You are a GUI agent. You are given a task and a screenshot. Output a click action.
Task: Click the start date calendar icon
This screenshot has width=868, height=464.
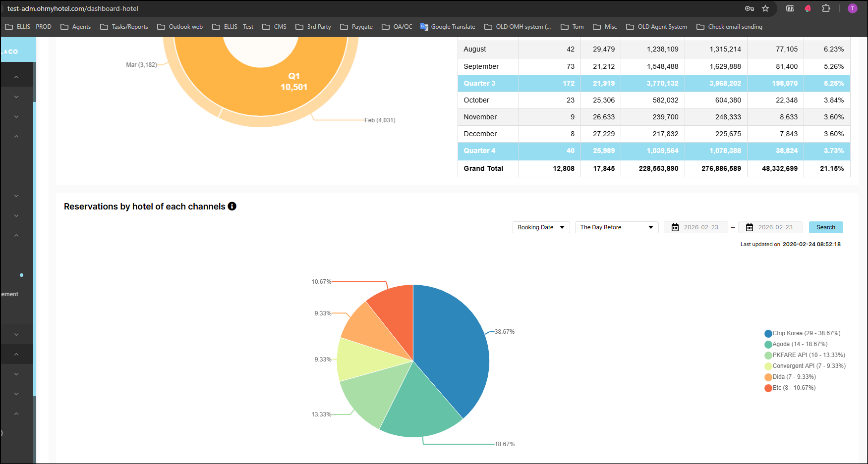tap(675, 227)
